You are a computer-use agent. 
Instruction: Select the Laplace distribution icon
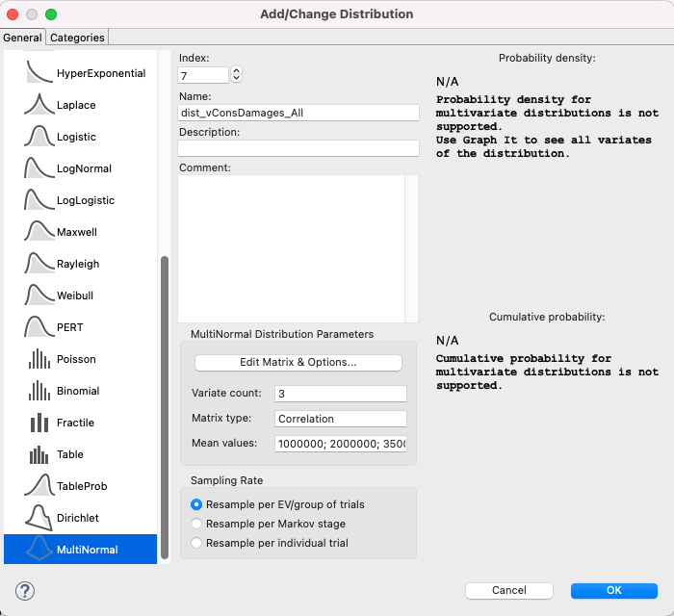39,104
